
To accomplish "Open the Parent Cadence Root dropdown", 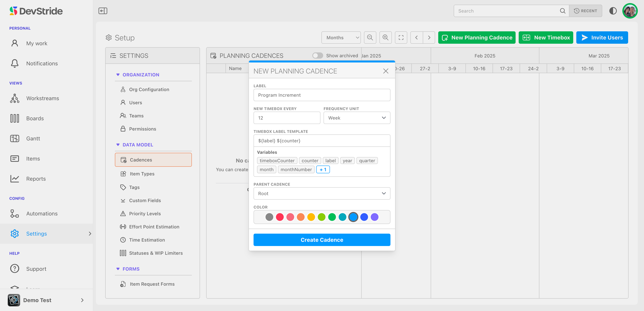I will coord(322,193).
